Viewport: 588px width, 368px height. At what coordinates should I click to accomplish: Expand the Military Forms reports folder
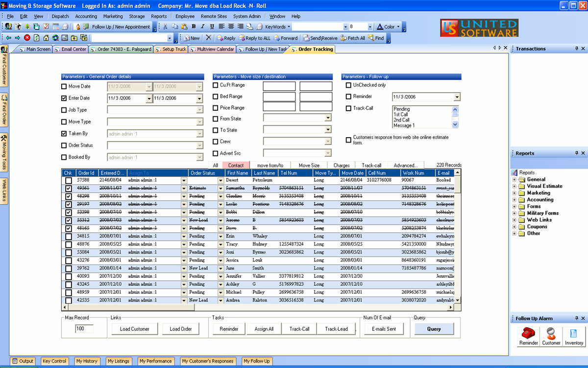point(514,213)
